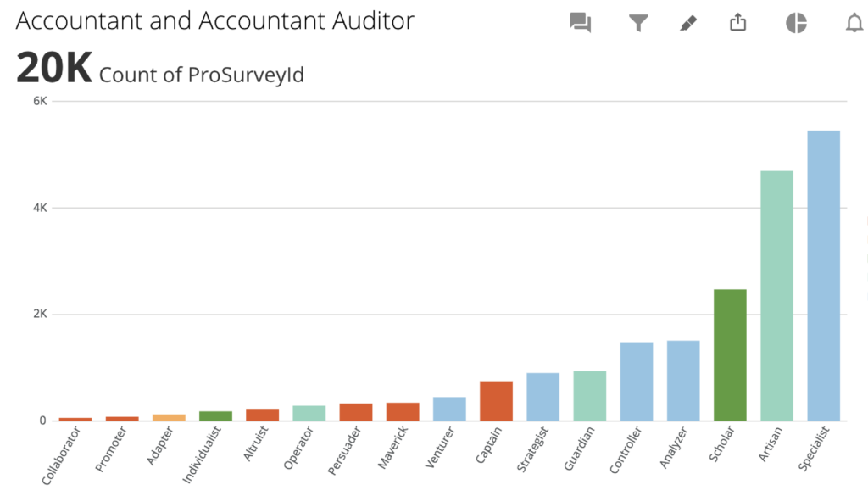Select the highlighter pen tool icon

pos(688,23)
